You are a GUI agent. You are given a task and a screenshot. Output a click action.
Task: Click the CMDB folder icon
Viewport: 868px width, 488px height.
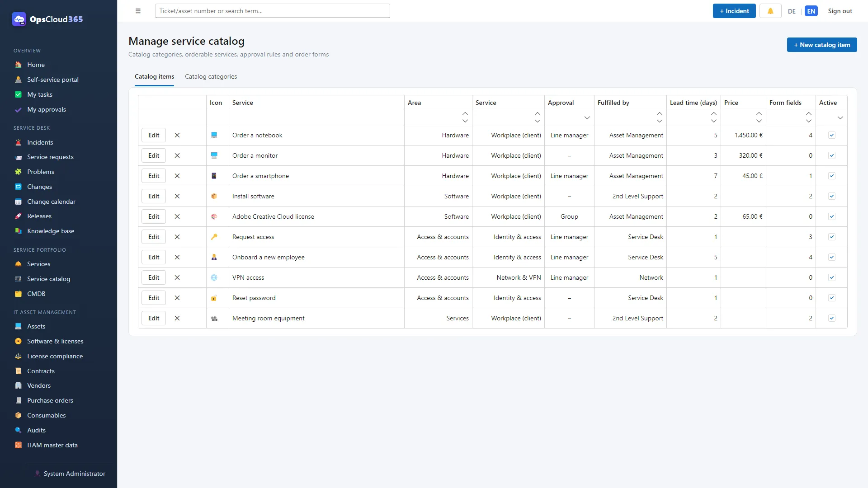[18, 294]
